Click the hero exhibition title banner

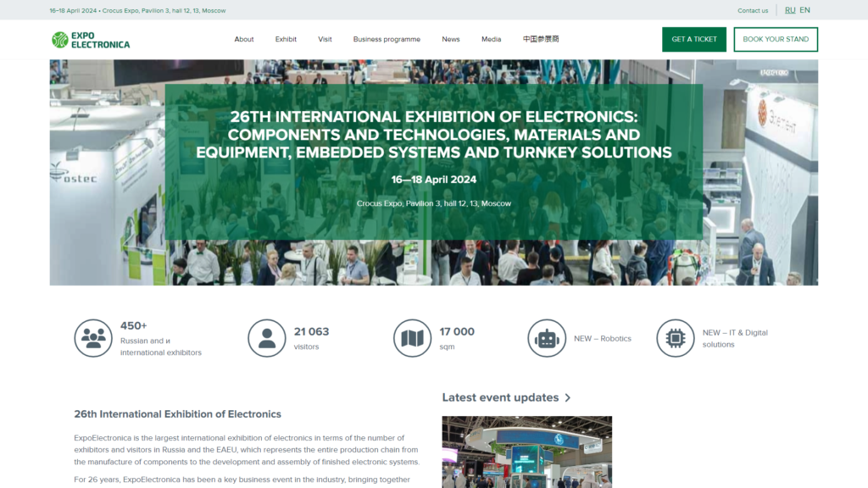[x=434, y=135]
